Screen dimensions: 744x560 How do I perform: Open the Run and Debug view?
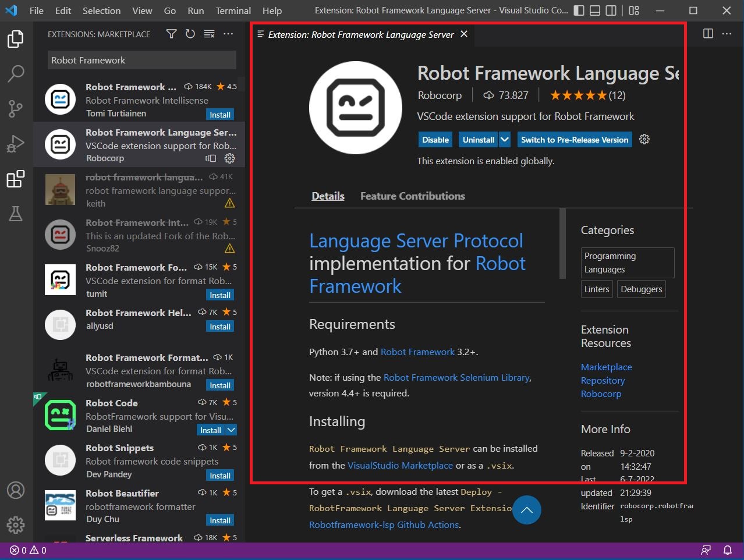click(16, 143)
